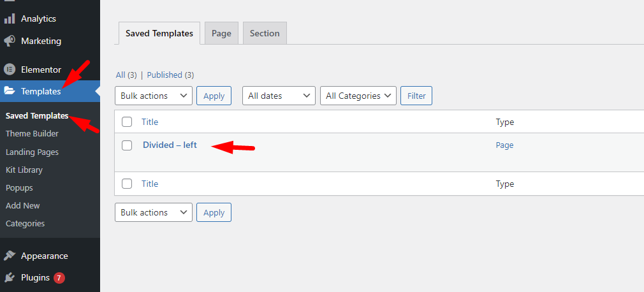Image resolution: width=644 pixels, height=292 pixels.
Task: Click the Appearance paintbrush icon
Action: (x=10, y=256)
